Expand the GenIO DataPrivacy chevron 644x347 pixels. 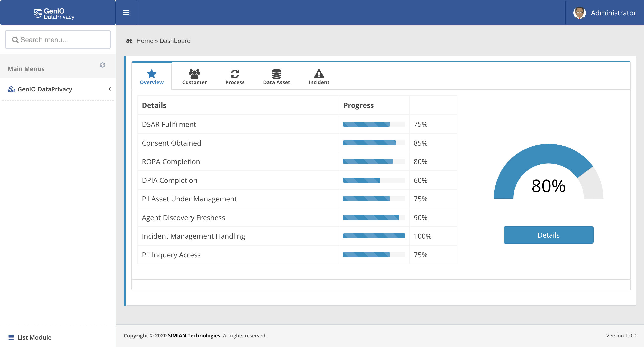(110, 89)
